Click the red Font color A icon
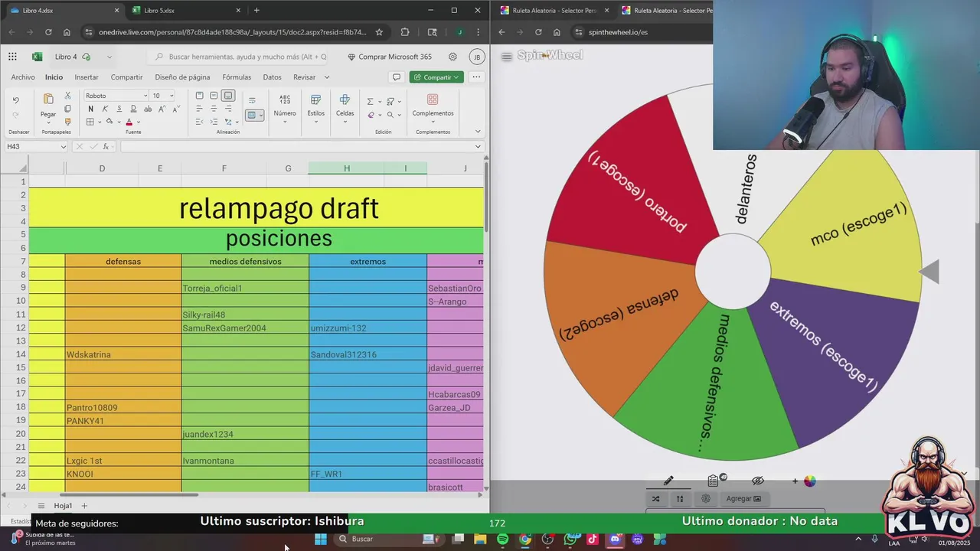This screenshot has height=551, width=980. click(x=129, y=122)
